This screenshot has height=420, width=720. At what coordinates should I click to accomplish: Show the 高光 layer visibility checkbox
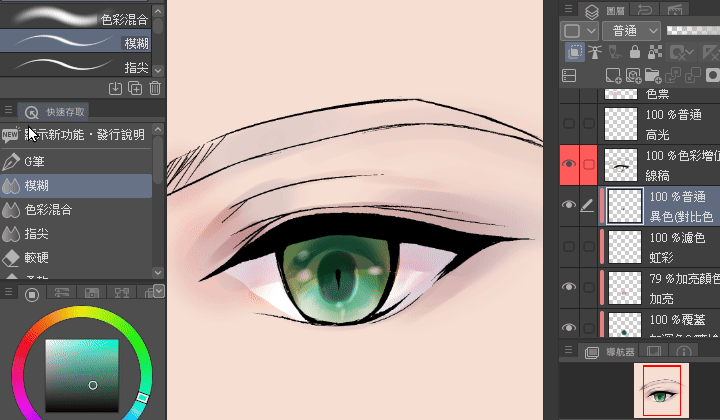point(569,123)
